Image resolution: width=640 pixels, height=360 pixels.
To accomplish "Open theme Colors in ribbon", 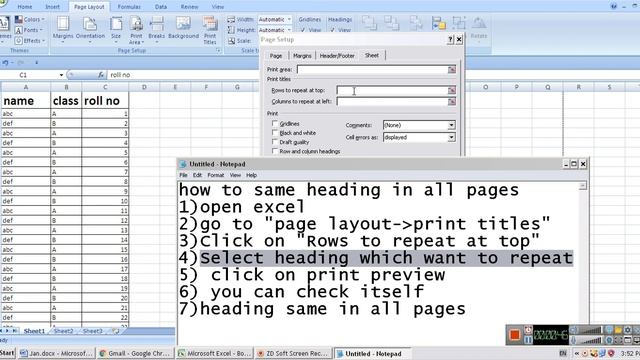I will pyautogui.click(x=30, y=19).
